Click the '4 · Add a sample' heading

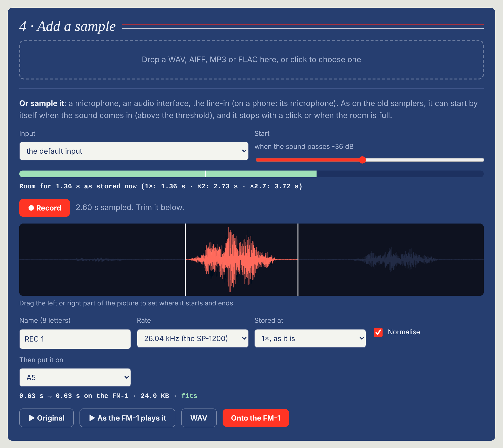(x=67, y=26)
